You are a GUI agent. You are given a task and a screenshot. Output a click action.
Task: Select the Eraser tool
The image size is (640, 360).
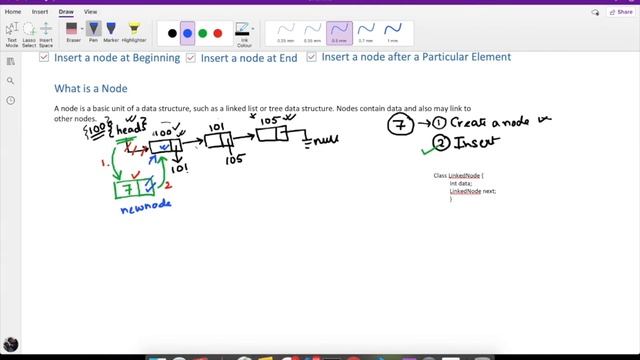click(x=72, y=32)
